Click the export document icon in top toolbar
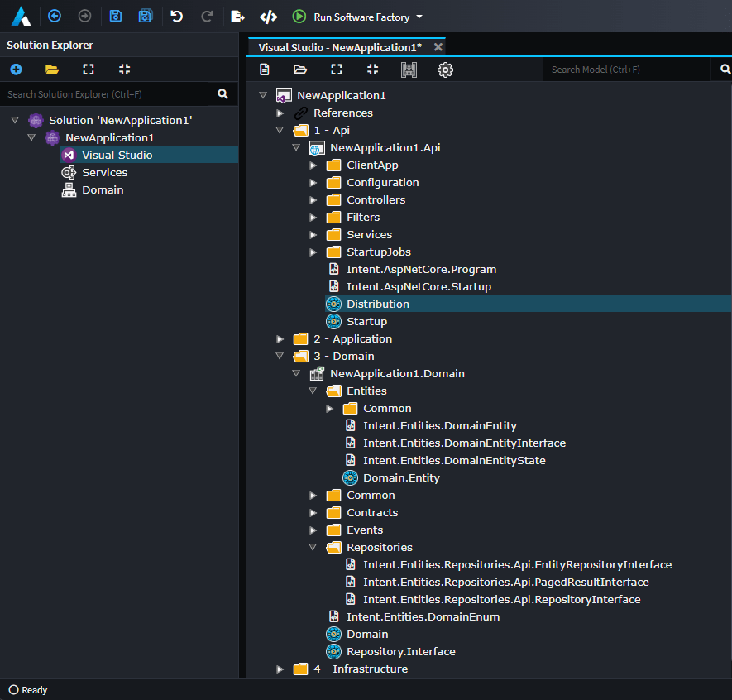The image size is (732, 700). point(237,17)
